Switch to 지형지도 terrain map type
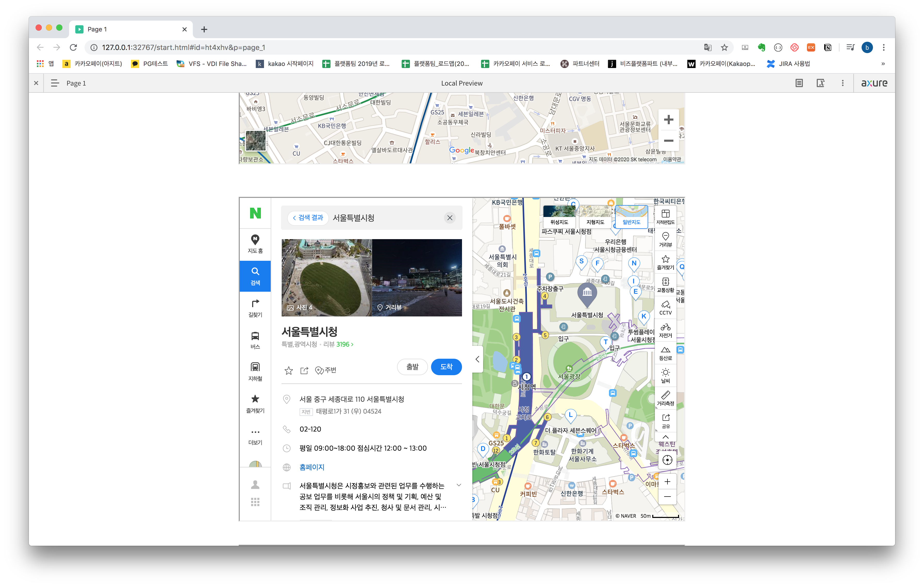 tap(595, 216)
